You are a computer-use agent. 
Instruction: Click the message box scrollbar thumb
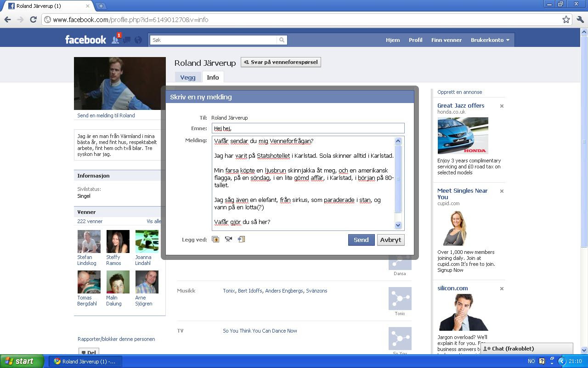[398, 178]
